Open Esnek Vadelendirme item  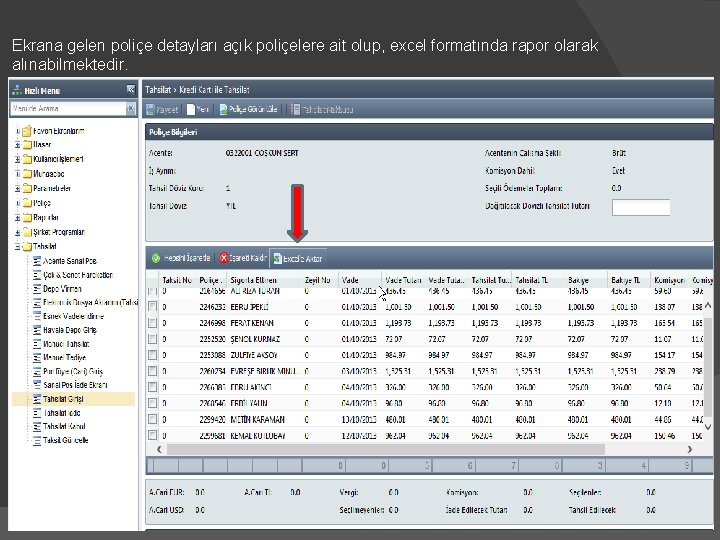(x=73, y=316)
